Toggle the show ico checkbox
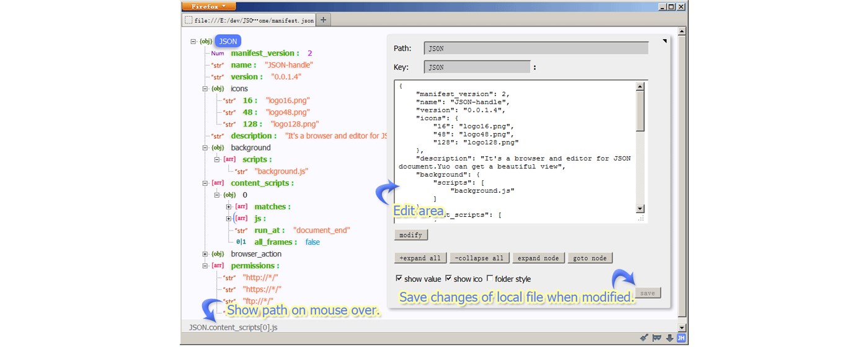 point(448,279)
